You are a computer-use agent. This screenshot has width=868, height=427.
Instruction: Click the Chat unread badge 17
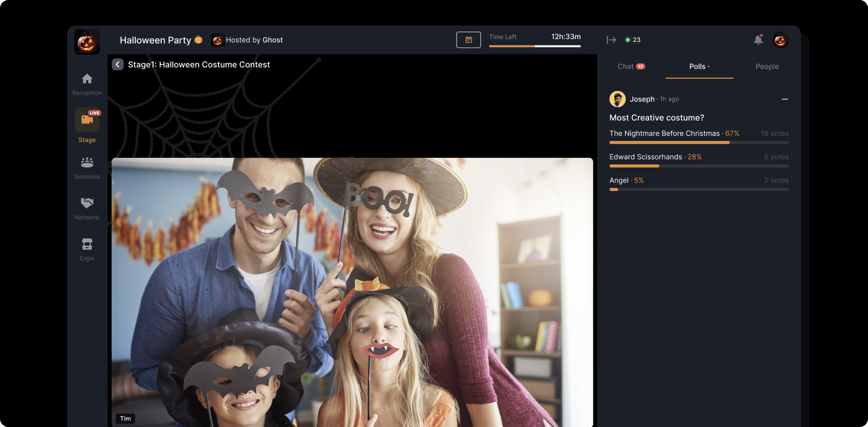coord(640,66)
